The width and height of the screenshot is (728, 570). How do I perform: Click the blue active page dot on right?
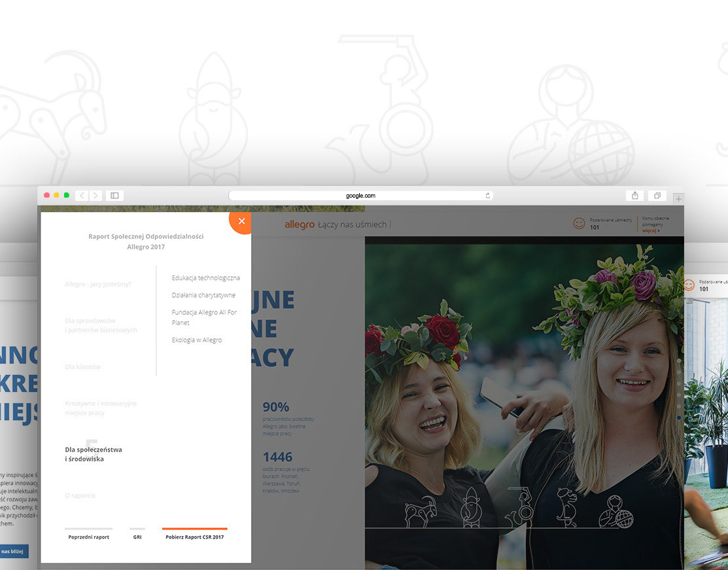click(x=679, y=418)
